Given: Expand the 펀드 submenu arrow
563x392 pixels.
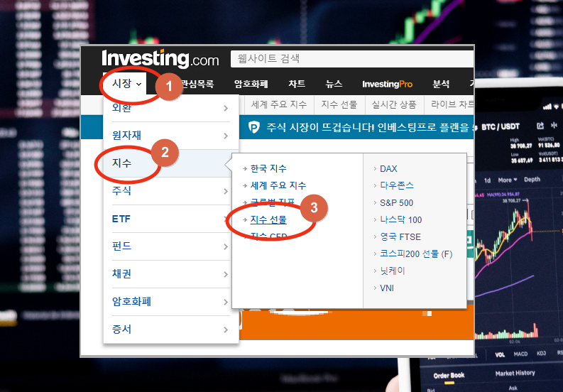Looking at the screenshot, I should tap(226, 246).
